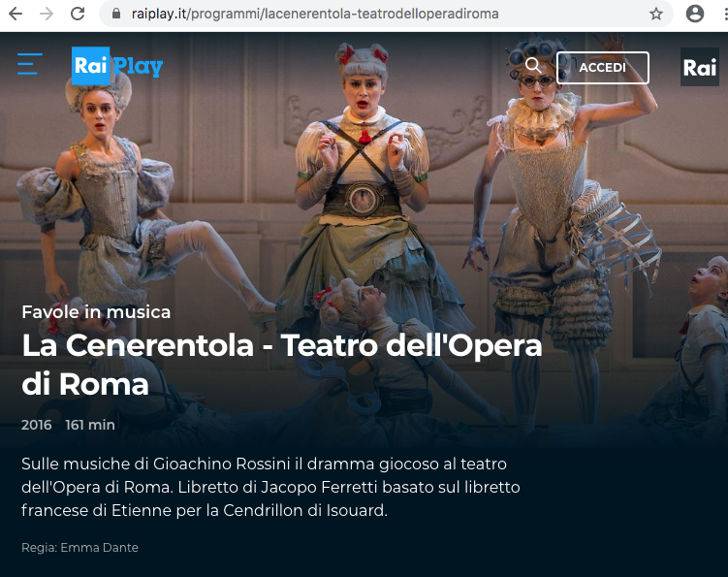Open the browser three-dot menu
Screen dimensions: 728x577
(725, 14)
